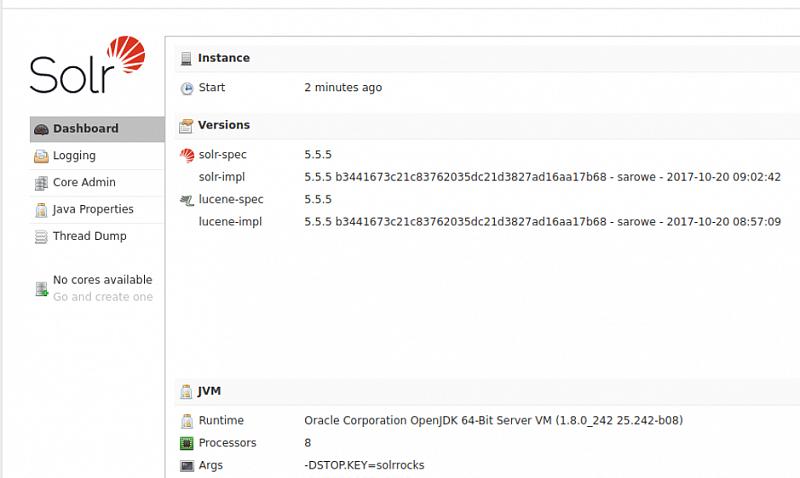
Task: Click the Instance section server icon
Action: pyautogui.click(x=186, y=59)
